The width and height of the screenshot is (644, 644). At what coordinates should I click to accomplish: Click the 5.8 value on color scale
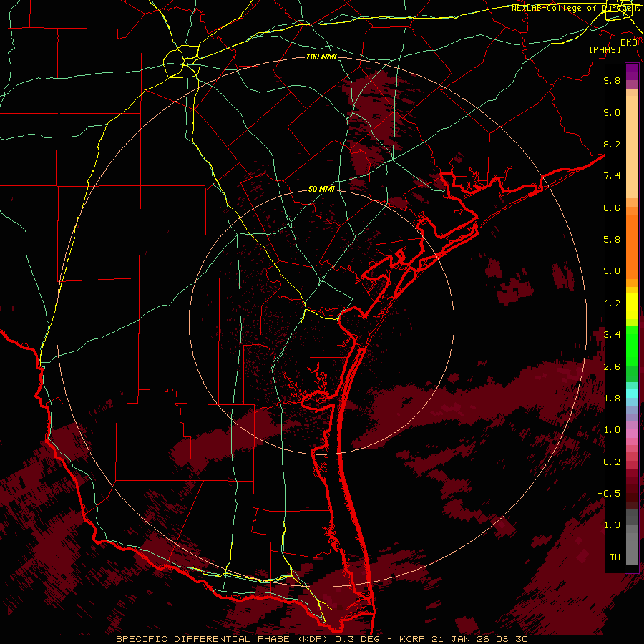pyautogui.click(x=612, y=240)
